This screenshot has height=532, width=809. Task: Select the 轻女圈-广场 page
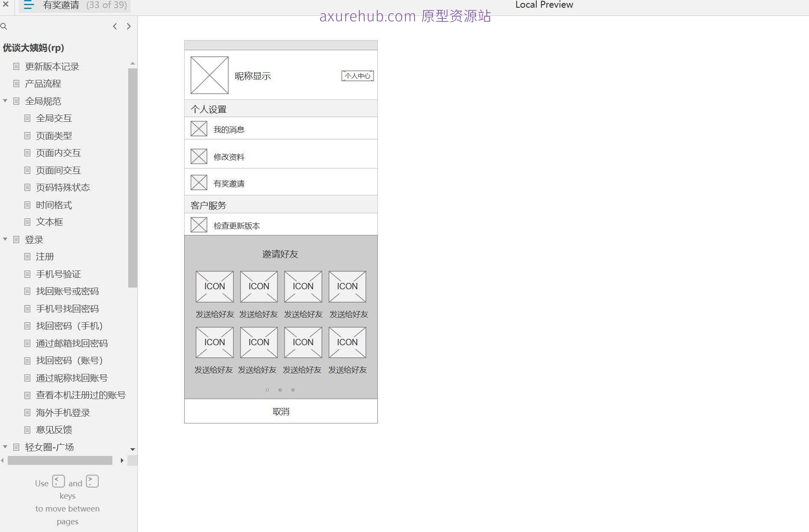click(50, 447)
